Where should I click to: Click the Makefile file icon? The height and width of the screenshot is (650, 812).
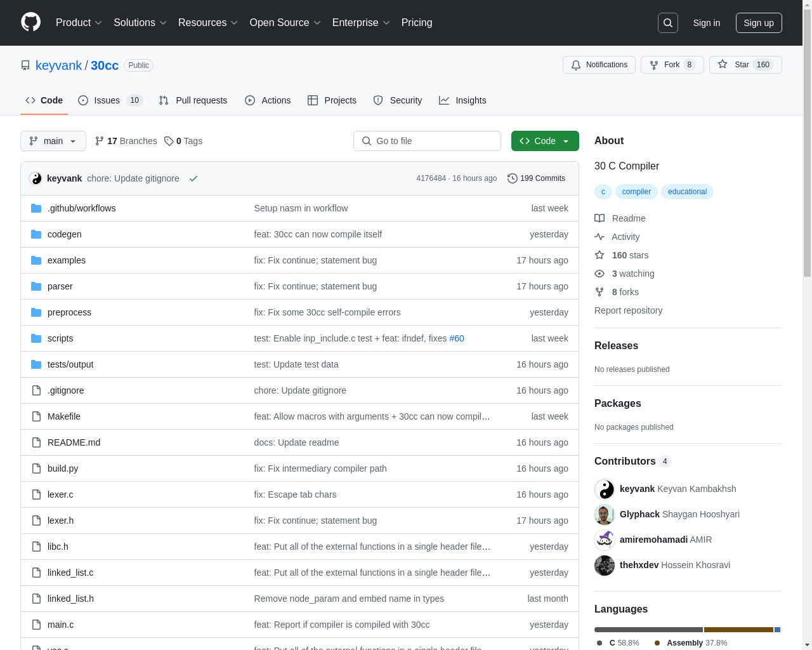click(36, 416)
